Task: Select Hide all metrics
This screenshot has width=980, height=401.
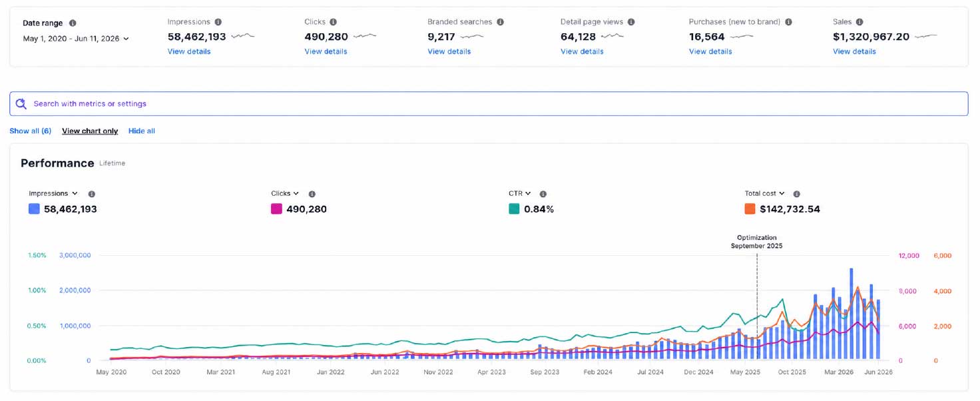Action: (x=142, y=131)
